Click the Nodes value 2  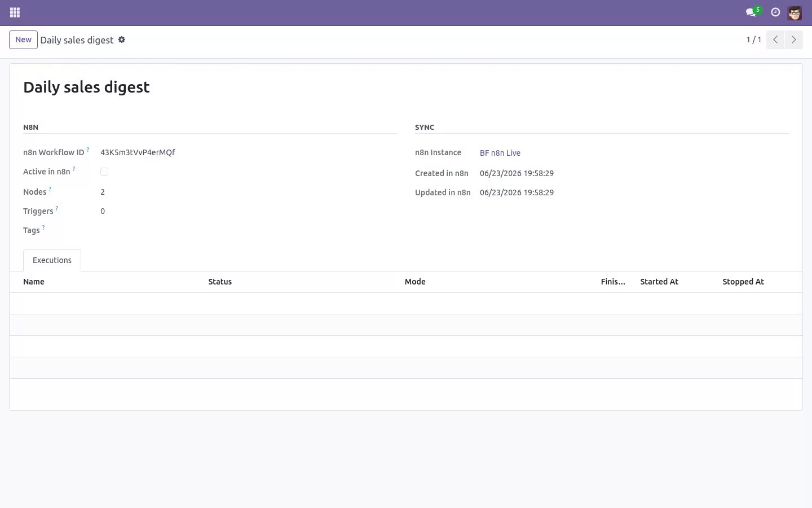[103, 192]
